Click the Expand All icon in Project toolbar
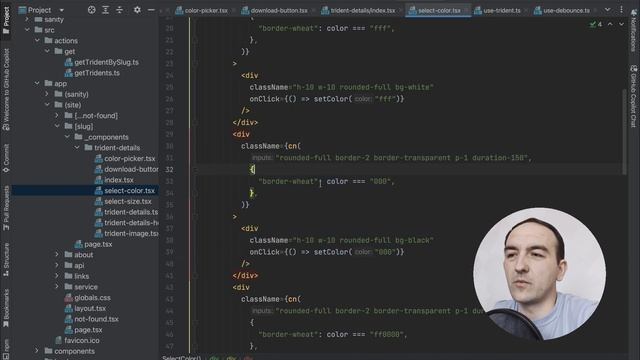This screenshot has width=640, height=360. (x=105, y=10)
